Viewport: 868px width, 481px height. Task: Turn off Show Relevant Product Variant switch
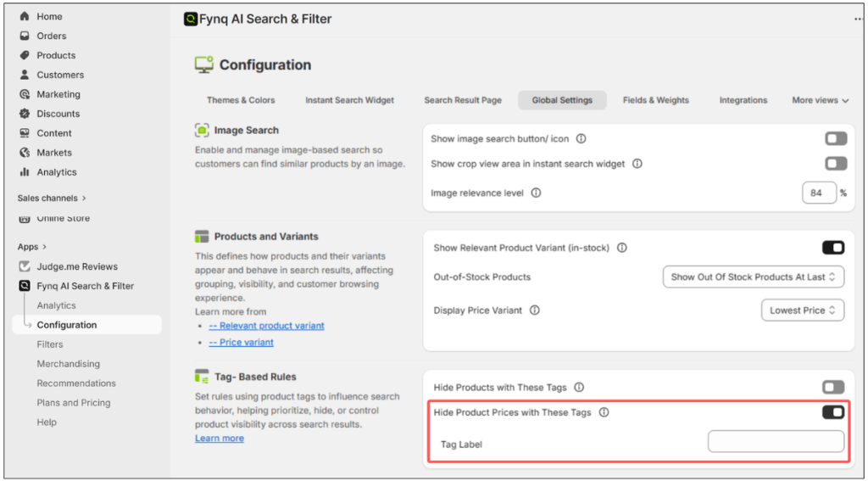click(833, 248)
